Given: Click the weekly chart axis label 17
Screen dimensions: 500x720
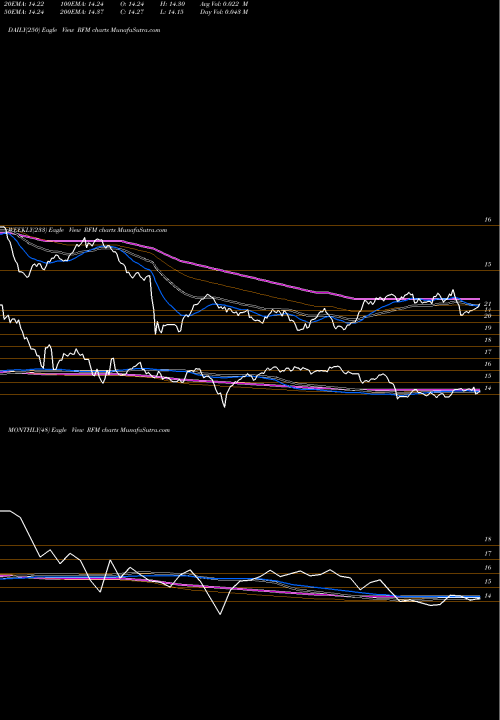Looking at the screenshot, I should [x=488, y=352].
